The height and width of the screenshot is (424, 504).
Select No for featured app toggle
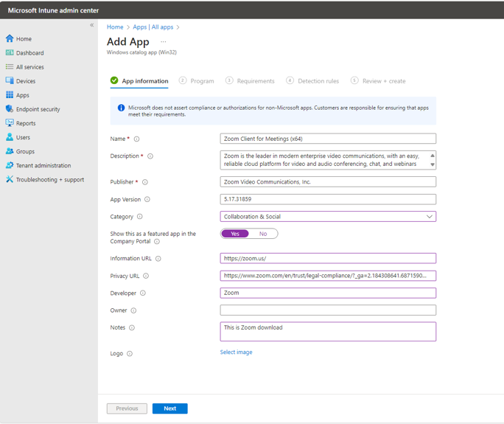tap(263, 234)
